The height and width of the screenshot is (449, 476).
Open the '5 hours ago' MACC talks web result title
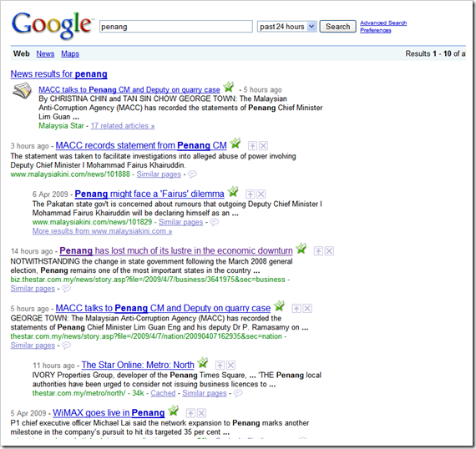coord(163,308)
